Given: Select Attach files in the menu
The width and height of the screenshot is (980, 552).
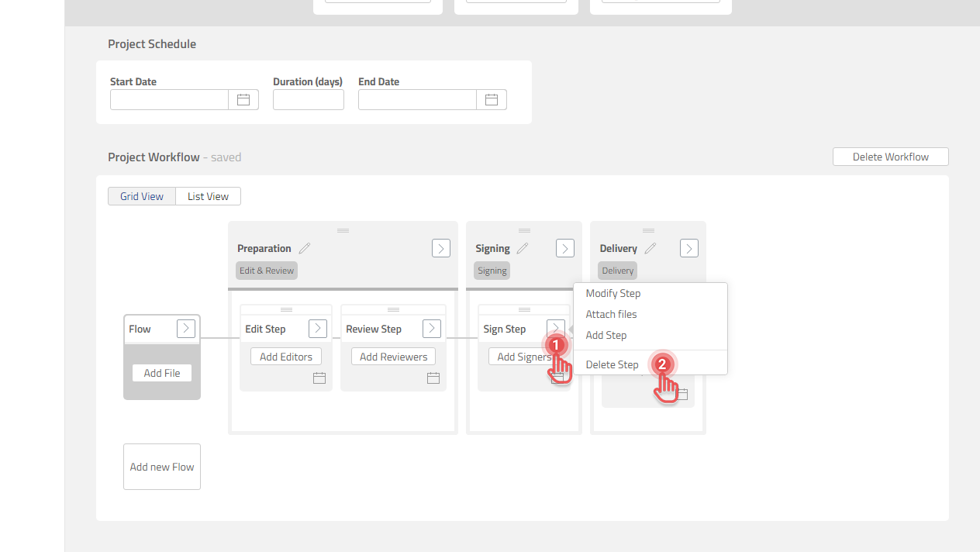Looking at the screenshot, I should tap(611, 315).
